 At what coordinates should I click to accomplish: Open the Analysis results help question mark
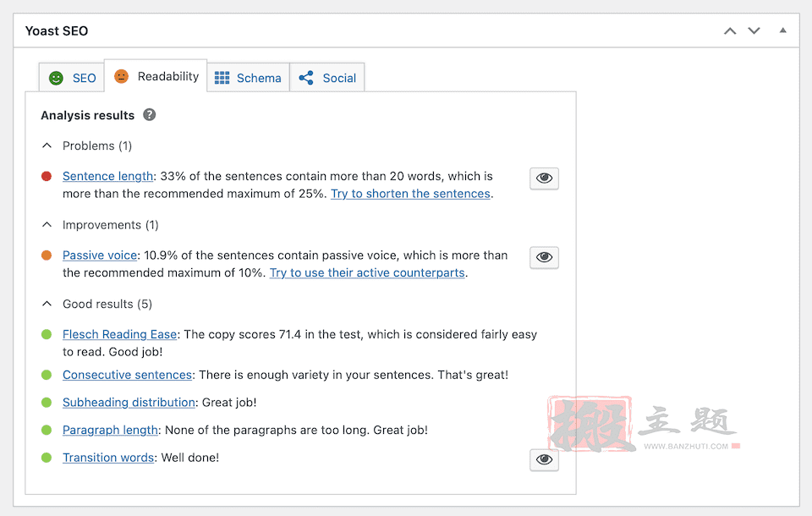point(150,114)
